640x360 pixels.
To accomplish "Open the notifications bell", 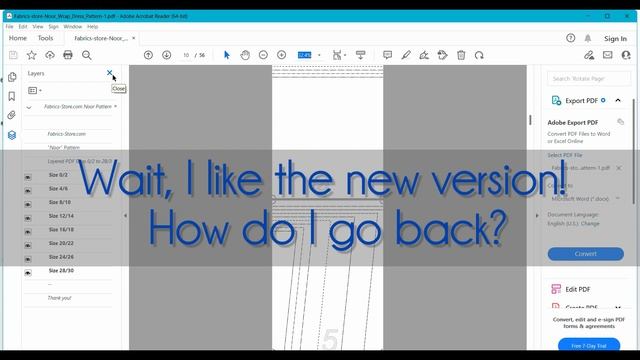I will point(588,38).
